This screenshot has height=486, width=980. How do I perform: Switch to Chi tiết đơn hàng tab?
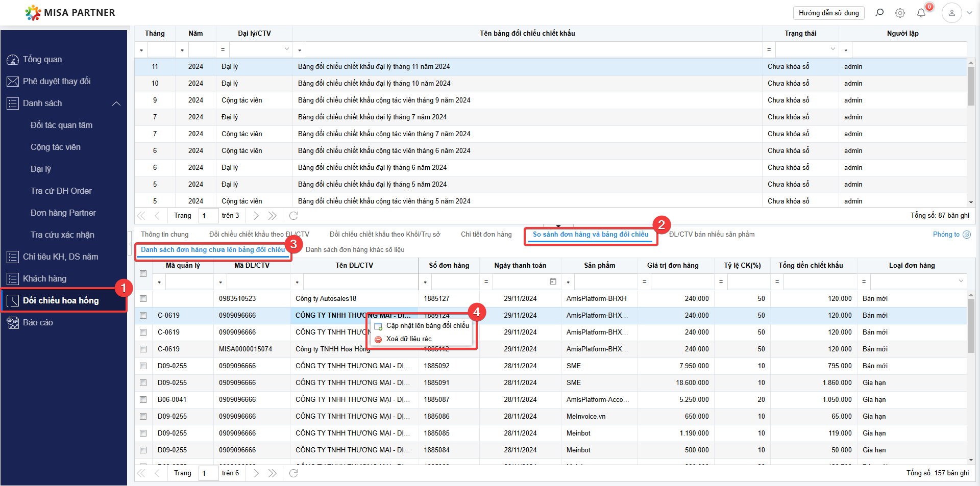(x=486, y=235)
